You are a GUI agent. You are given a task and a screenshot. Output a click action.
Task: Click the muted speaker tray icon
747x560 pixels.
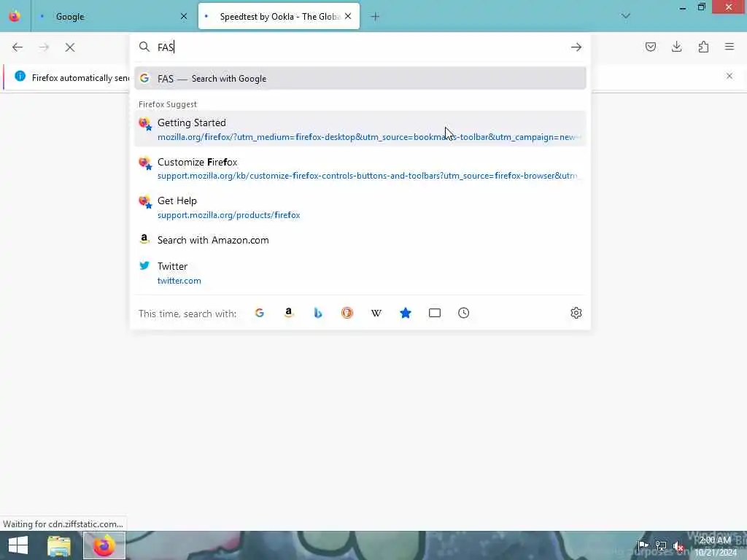pyautogui.click(x=678, y=546)
